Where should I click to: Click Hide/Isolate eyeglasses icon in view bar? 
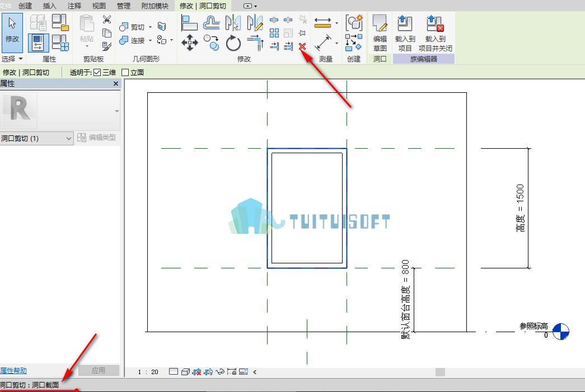pyautogui.click(x=220, y=371)
